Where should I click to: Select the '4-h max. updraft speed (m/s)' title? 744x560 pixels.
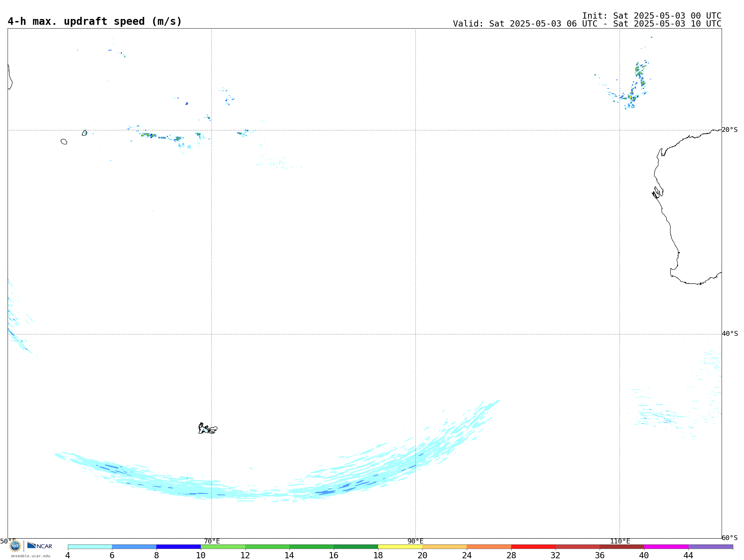coord(94,21)
